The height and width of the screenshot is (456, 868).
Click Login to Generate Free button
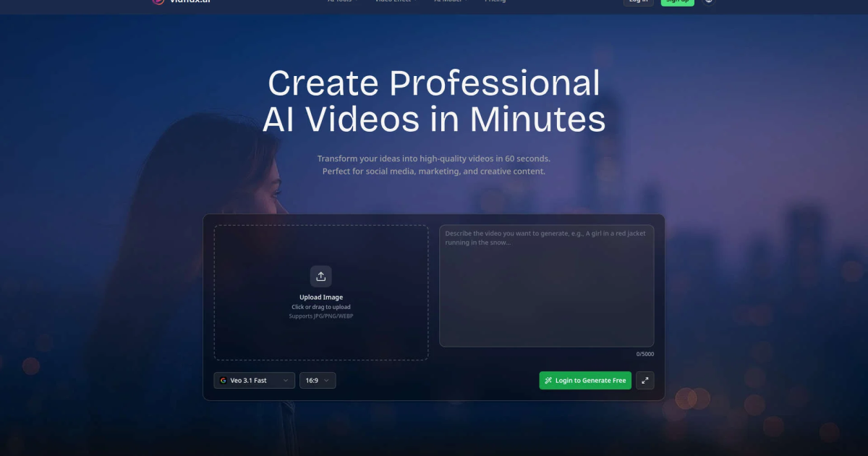[585, 380]
